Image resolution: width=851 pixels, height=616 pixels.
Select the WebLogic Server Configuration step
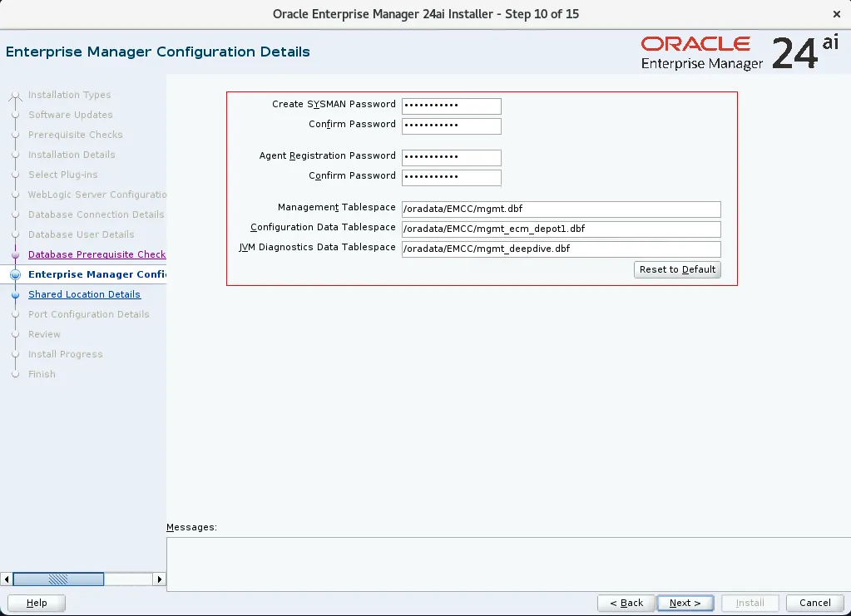(94, 195)
